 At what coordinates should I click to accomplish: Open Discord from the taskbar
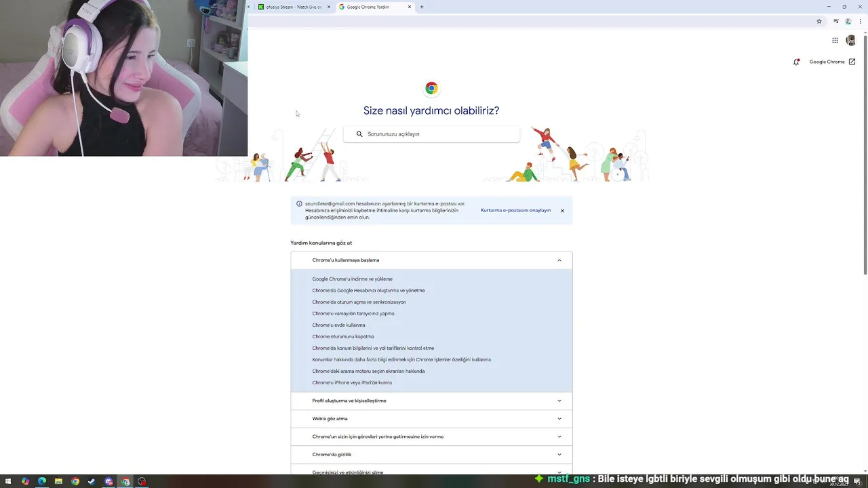click(x=108, y=482)
